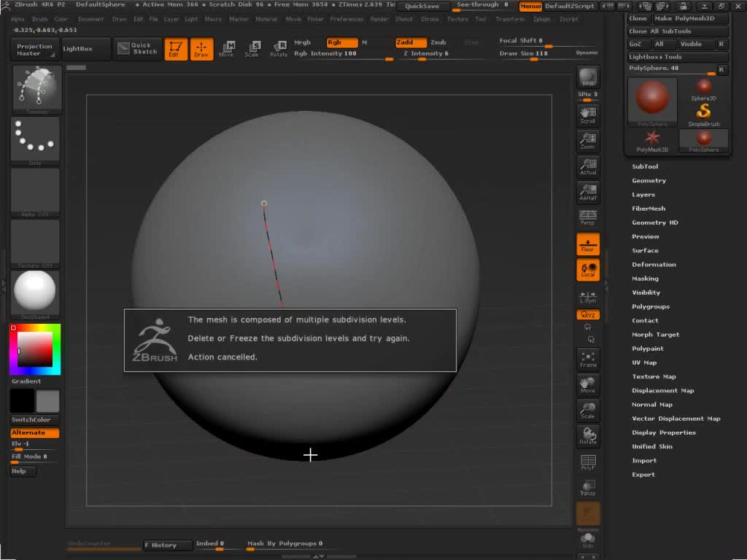This screenshot has height=560, width=747.
Task: Open the Dots stroke picker
Action: pos(35,141)
